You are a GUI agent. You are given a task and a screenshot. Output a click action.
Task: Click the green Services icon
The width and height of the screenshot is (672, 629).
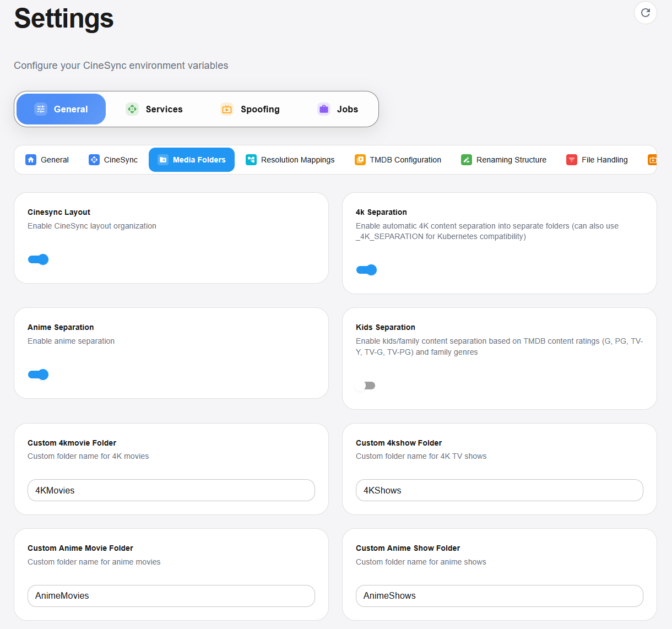(132, 109)
